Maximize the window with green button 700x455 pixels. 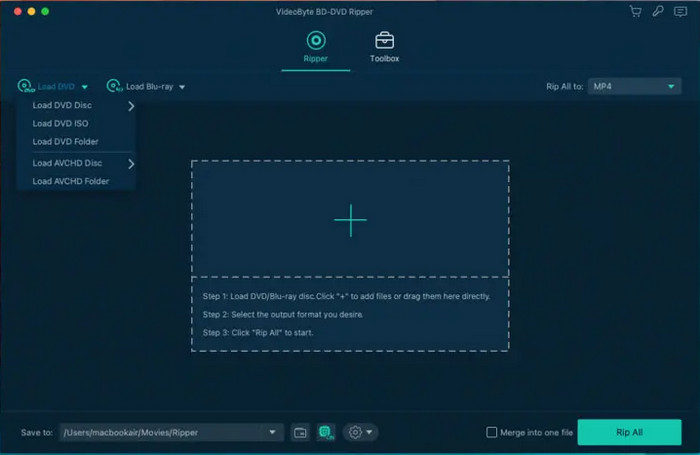pyautogui.click(x=45, y=12)
